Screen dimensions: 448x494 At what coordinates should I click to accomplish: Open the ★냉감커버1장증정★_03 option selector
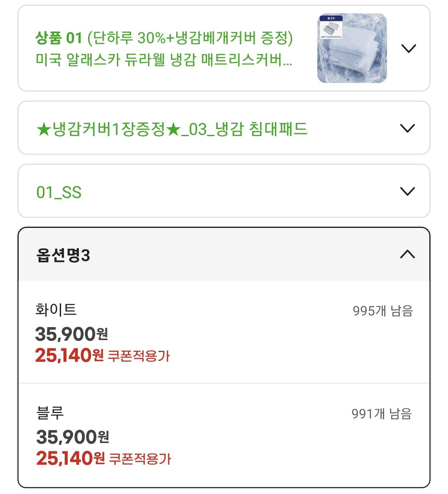[x=224, y=128]
